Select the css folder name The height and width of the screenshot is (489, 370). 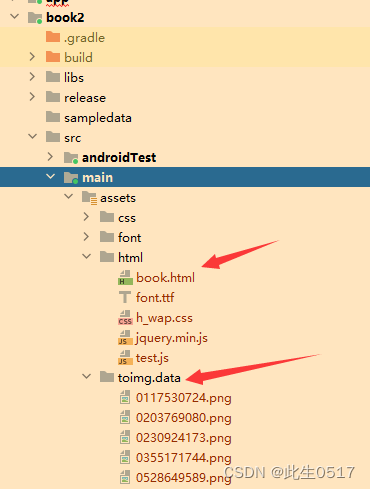click(127, 218)
